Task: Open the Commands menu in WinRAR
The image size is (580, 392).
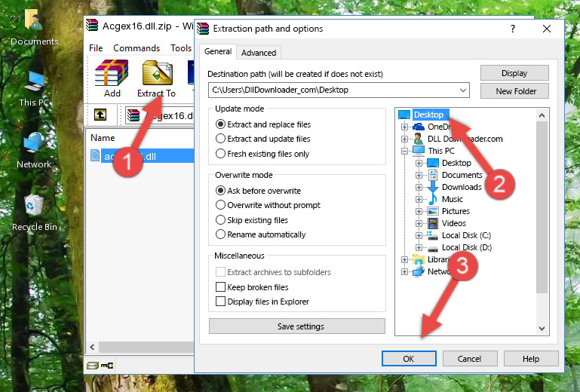Action: click(x=137, y=48)
